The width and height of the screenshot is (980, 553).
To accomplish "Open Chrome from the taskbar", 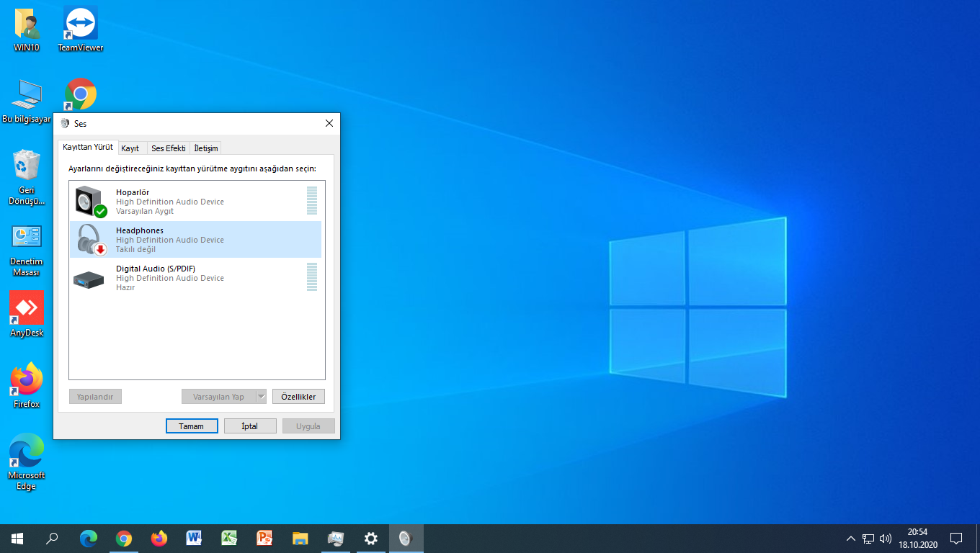I will [x=124, y=538].
